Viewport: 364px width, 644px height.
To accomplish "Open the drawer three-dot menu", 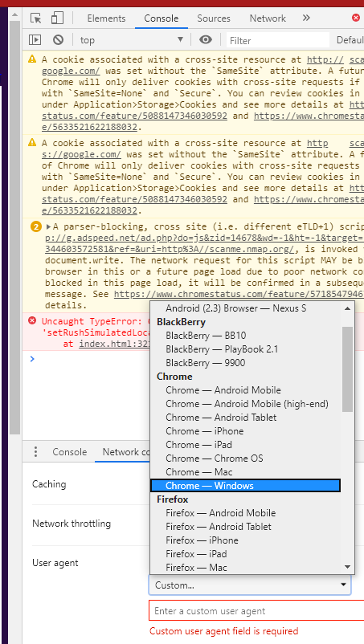I will [x=35, y=452].
